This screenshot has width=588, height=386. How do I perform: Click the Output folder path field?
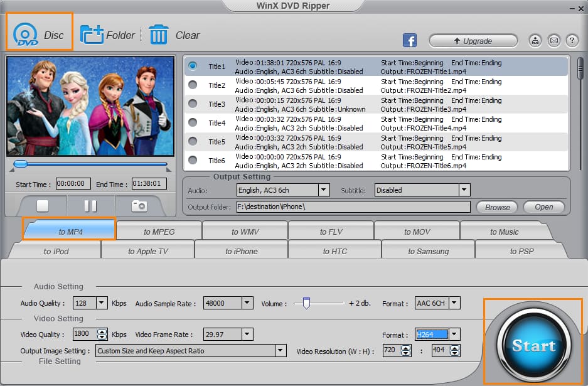point(353,206)
